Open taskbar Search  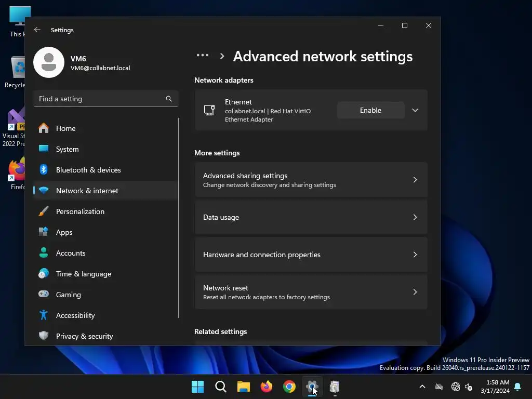(220, 387)
